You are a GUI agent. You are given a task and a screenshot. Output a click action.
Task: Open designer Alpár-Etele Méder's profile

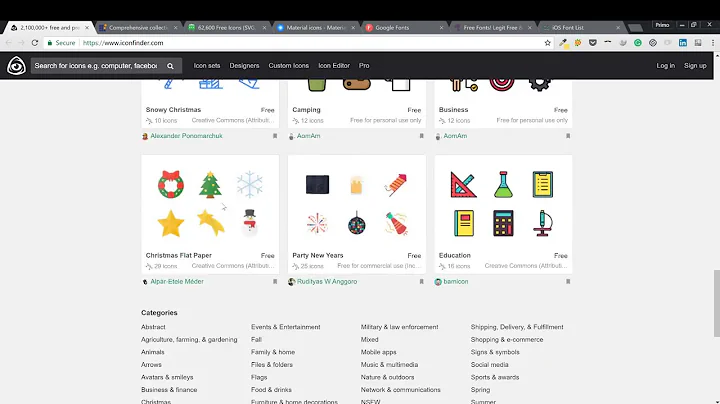pyautogui.click(x=177, y=281)
